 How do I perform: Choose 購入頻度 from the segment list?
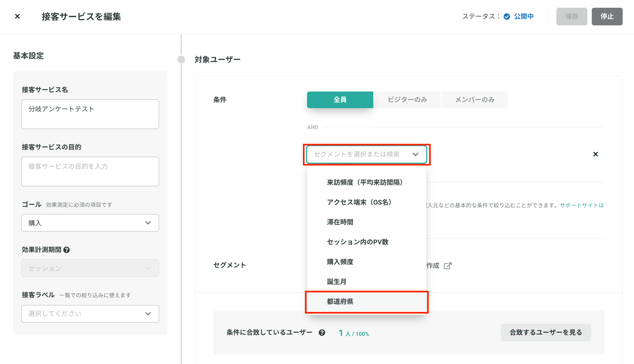click(367, 262)
